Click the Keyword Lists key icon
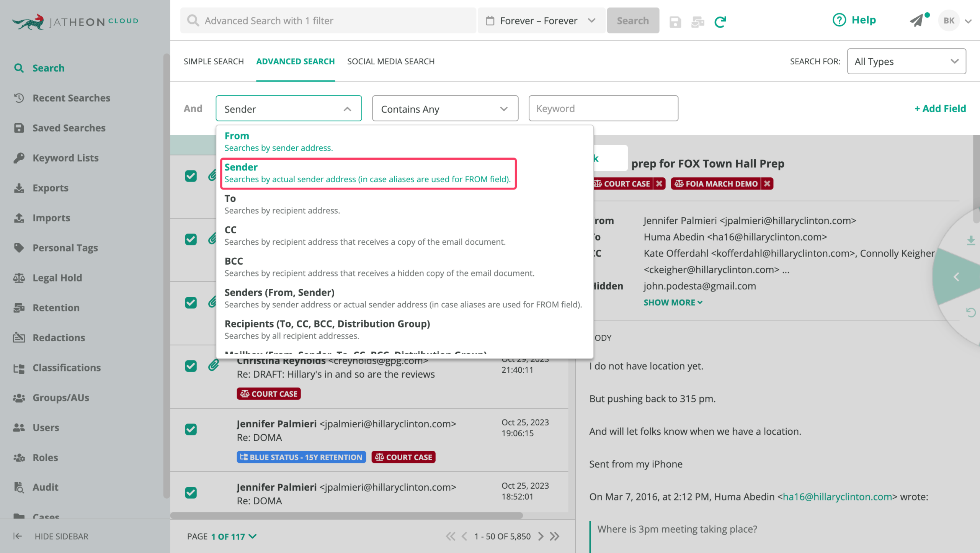 [19, 158]
